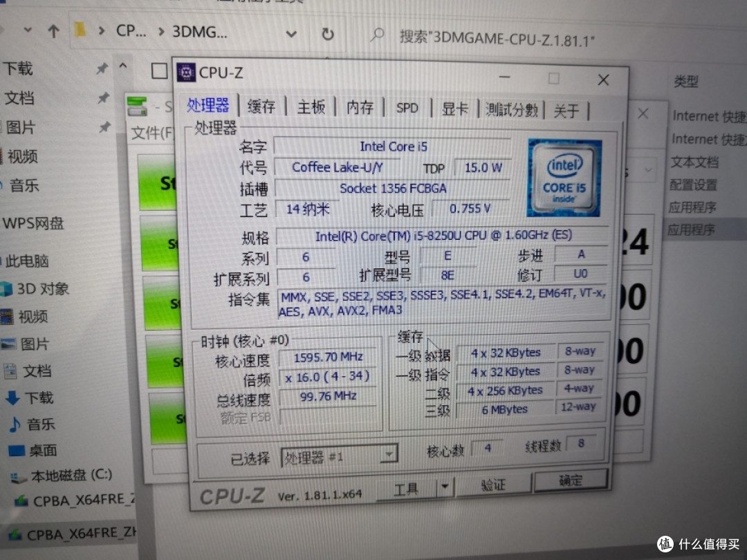Click the 确定 button in CPU-Z
This screenshot has height=560, width=747.
coord(571,480)
